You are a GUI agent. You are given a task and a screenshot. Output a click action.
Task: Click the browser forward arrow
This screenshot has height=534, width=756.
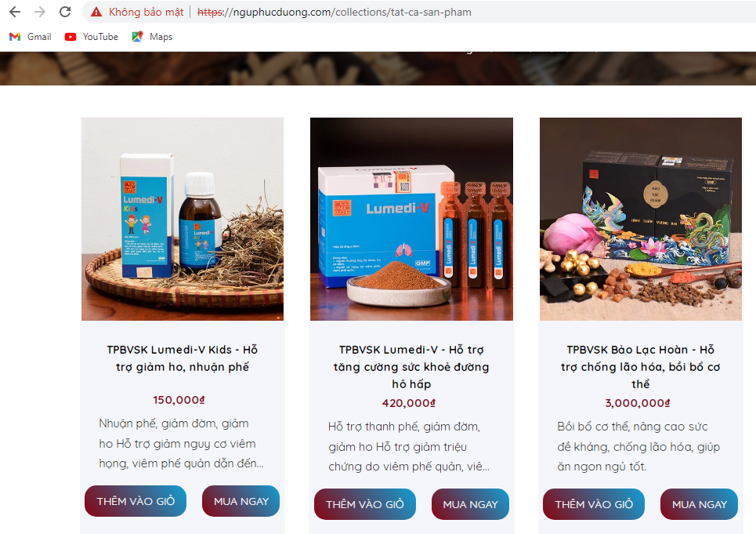(40, 12)
